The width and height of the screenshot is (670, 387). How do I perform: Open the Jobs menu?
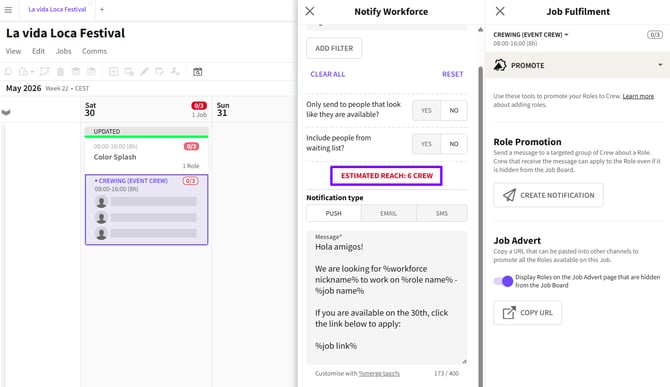64,51
